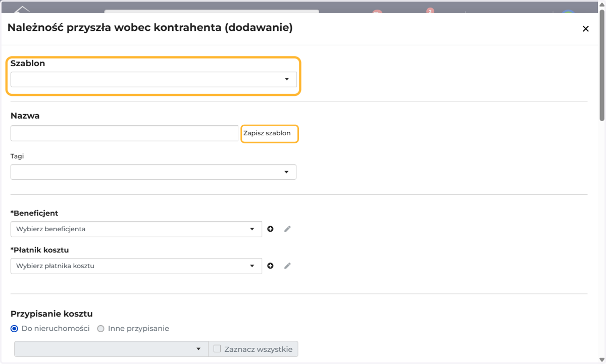
Task: Open the Szablon dropdown
Action: tap(154, 79)
